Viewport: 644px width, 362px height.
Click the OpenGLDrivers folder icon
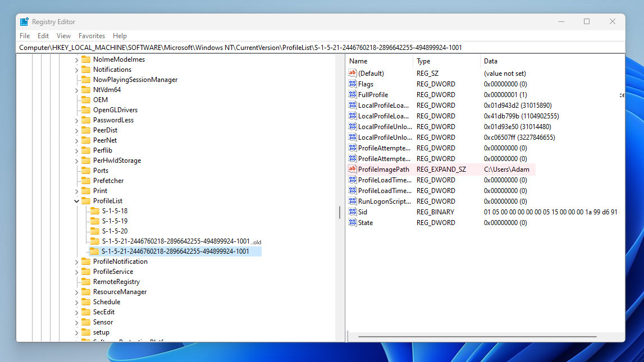coord(86,110)
